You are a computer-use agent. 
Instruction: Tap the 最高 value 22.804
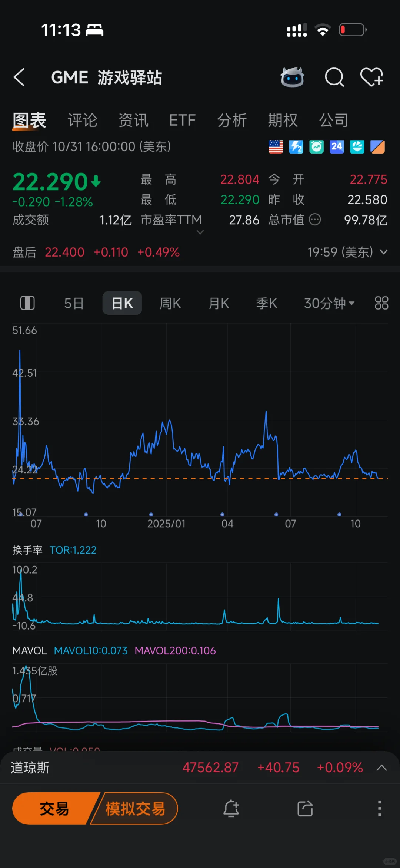point(240,179)
